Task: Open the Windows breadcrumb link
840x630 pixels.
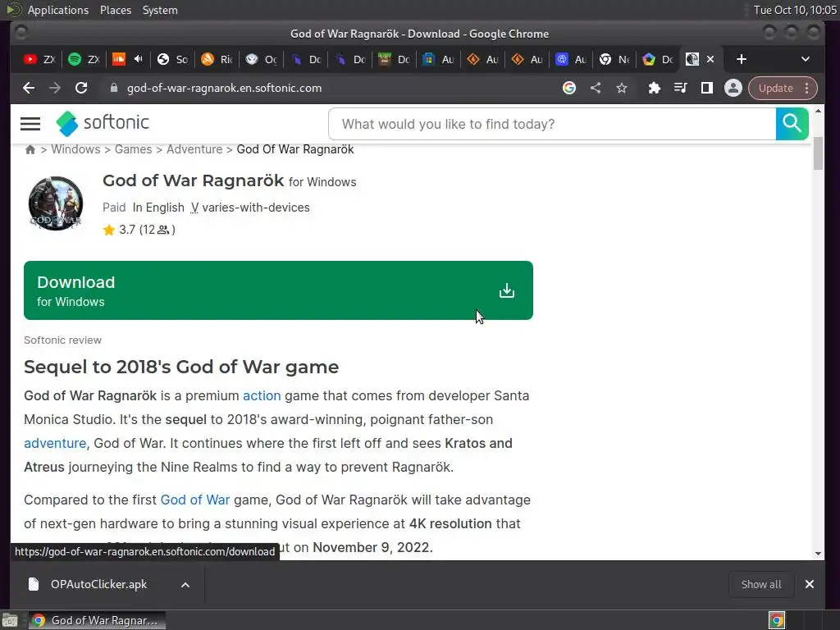Action: tap(75, 149)
